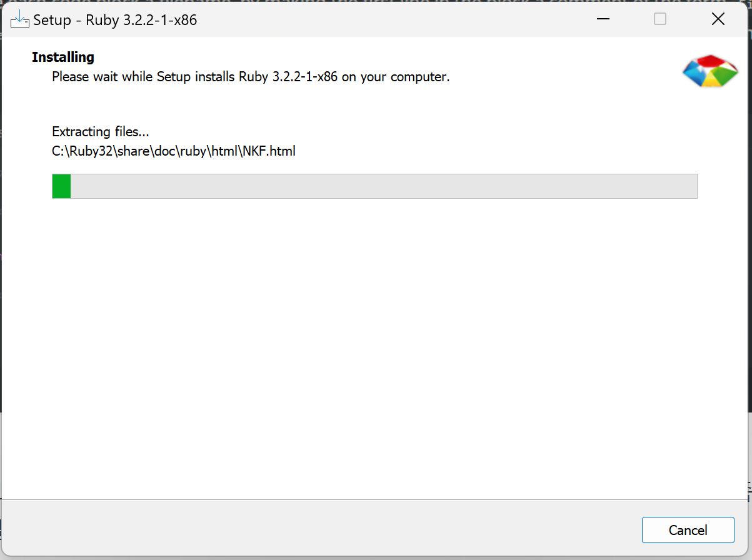Image resolution: width=752 pixels, height=560 pixels.
Task: Click the installation progress bar
Action: click(374, 186)
